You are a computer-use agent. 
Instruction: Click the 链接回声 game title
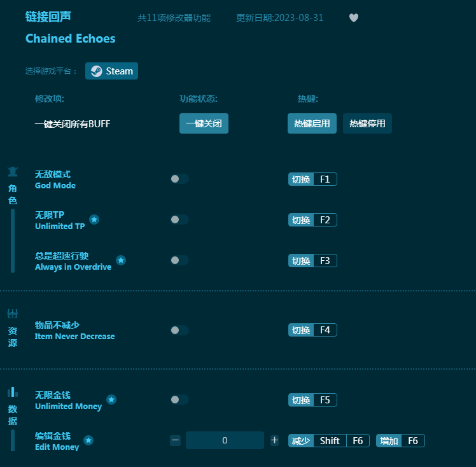click(x=48, y=17)
